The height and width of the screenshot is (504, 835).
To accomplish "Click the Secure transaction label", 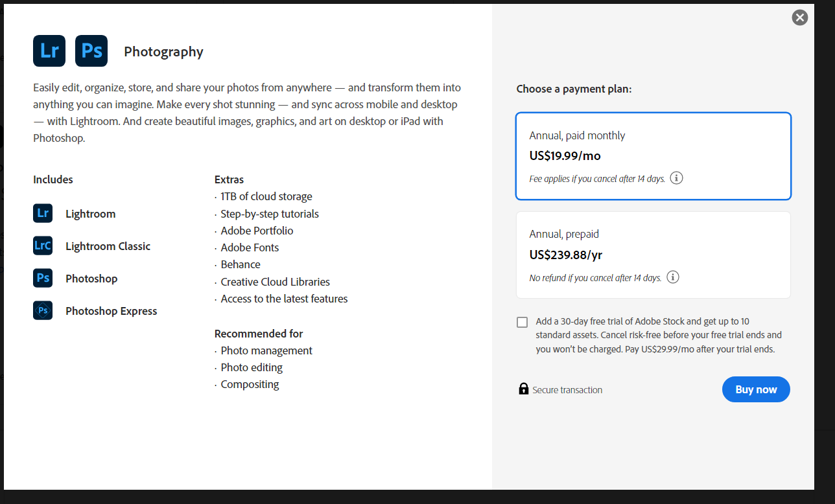I will 567,389.
